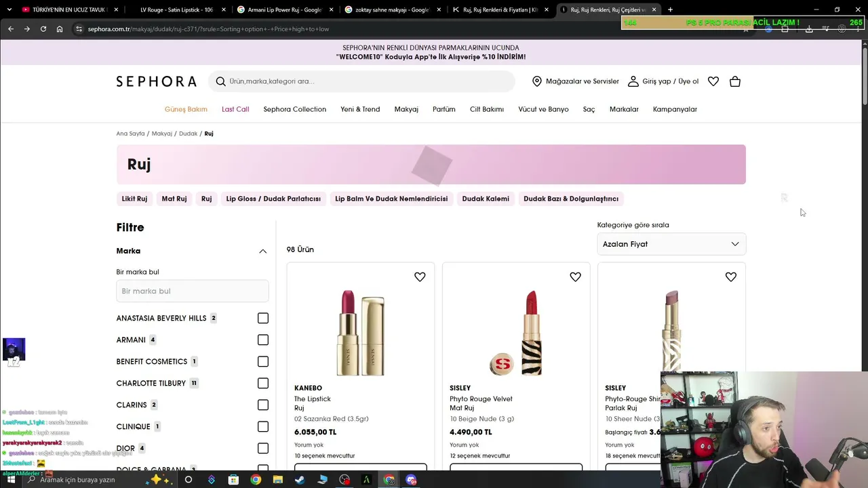Open Chrome from the taskbar

click(256, 480)
